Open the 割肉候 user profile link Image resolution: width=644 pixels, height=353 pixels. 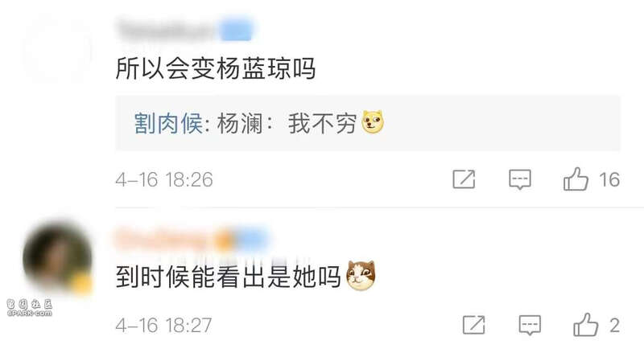(x=168, y=123)
